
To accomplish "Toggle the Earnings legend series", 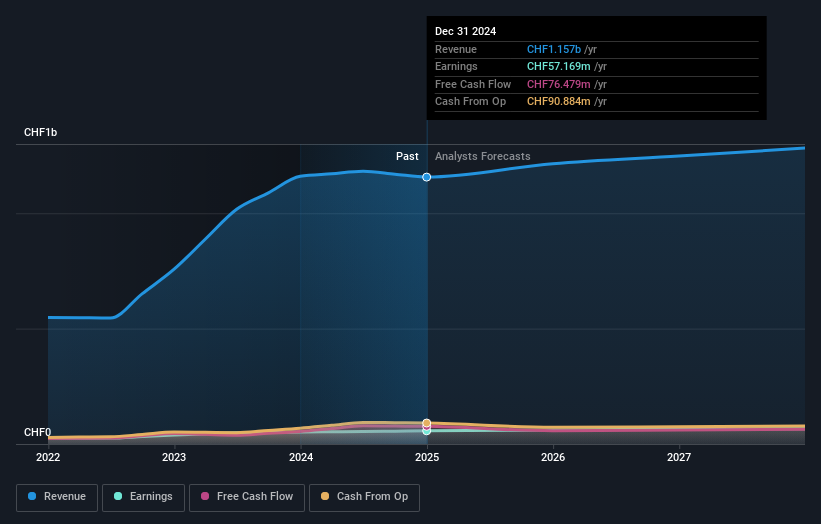I will coord(143,497).
